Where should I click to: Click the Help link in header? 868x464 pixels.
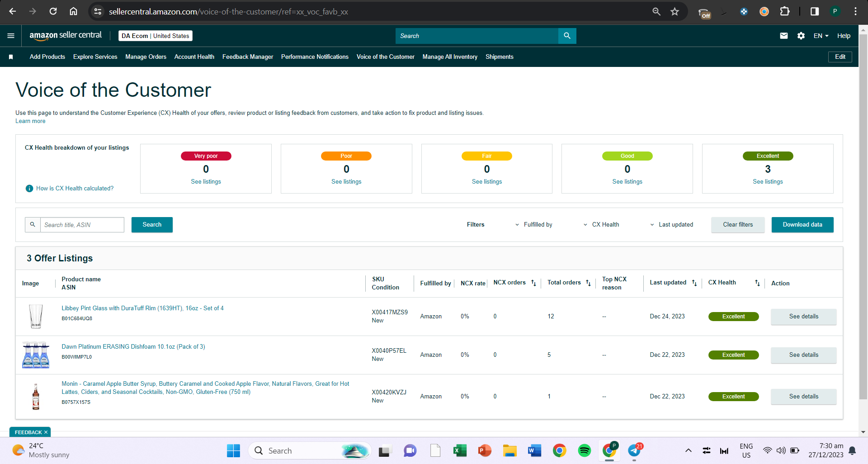click(844, 36)
